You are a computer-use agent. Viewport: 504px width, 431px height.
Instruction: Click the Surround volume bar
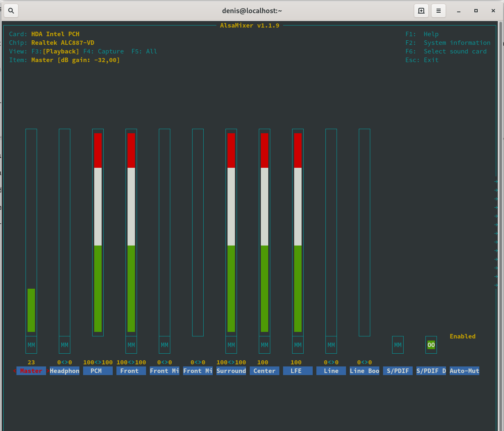(x=231, y=232)
